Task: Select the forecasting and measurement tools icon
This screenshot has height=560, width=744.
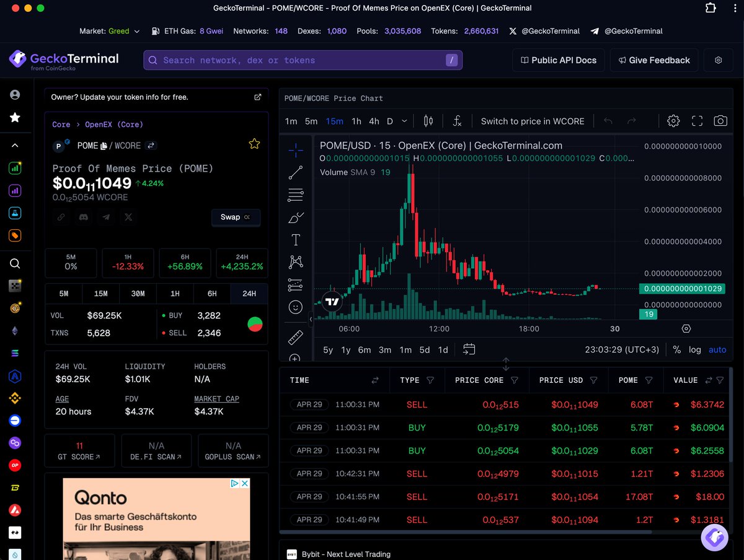Action: tap(296, 285)
